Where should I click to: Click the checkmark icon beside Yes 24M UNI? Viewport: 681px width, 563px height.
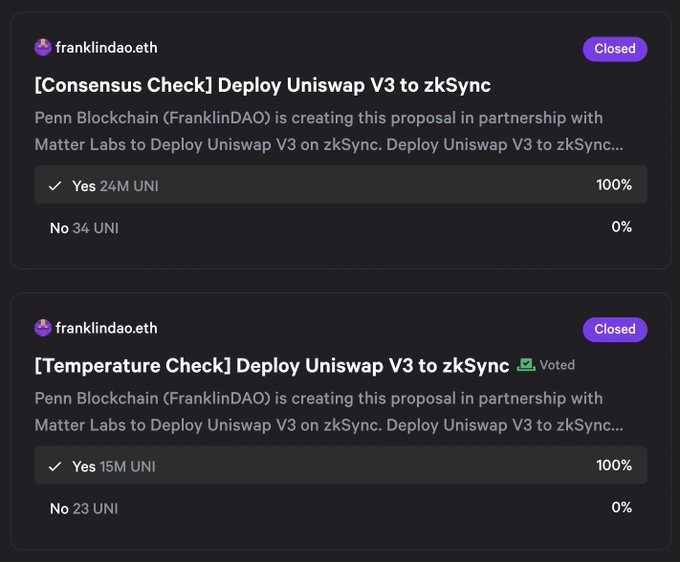56,186
